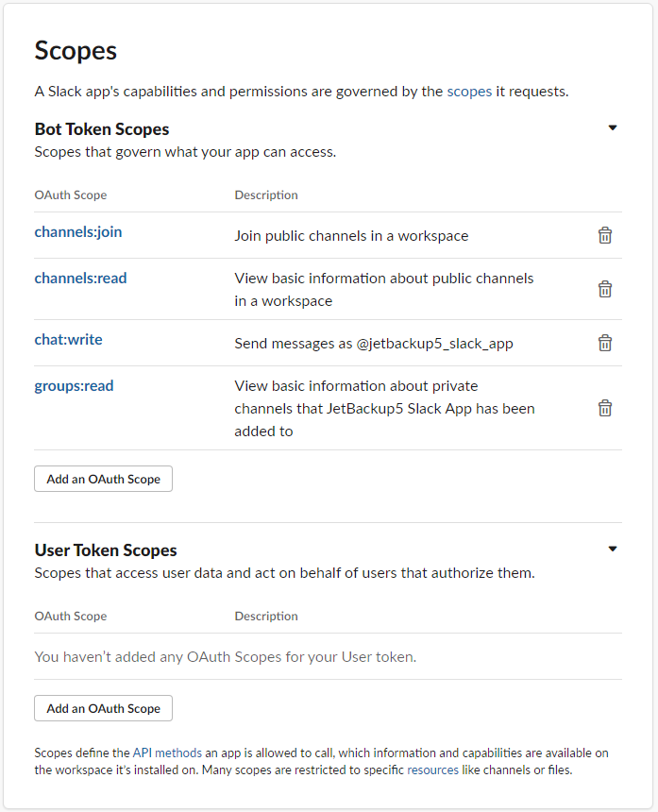Add an OAuth Scope under User Token Scopes
Image resolution: width=658 pixels, height=812 pixels.
pos(103,708)
